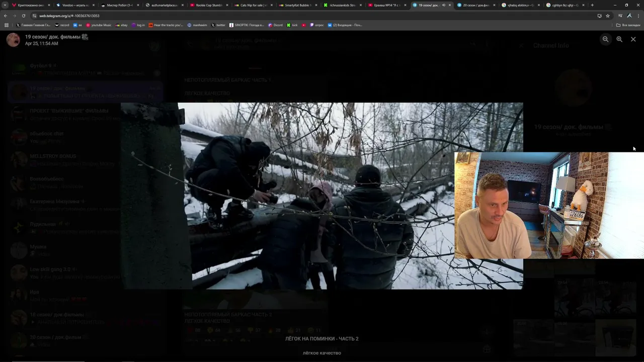Open the log in bookmark
Image resolution: width=644 pixels, height=362 pixels.
[138, 25]
